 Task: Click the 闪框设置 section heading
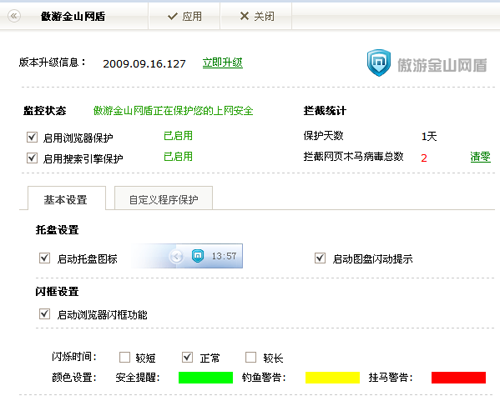click(57, 291)
